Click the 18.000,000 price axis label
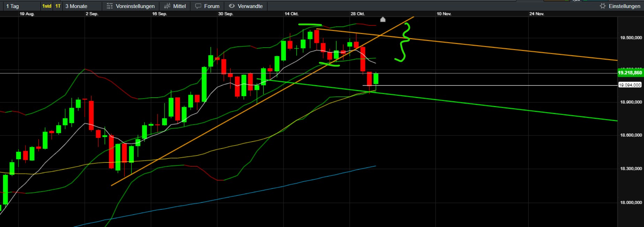This screenshot has height=227, width=644. click(x=631, y=202)
